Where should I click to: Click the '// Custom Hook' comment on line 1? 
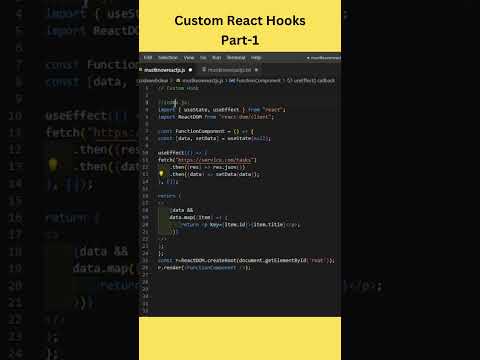point(178,88)
